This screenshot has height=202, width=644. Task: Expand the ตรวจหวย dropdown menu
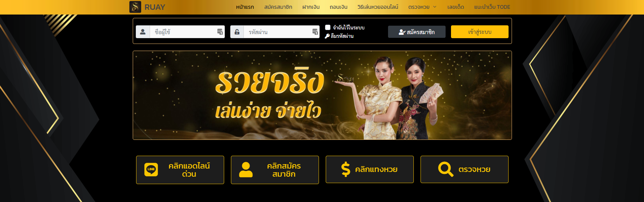[422, 7]
